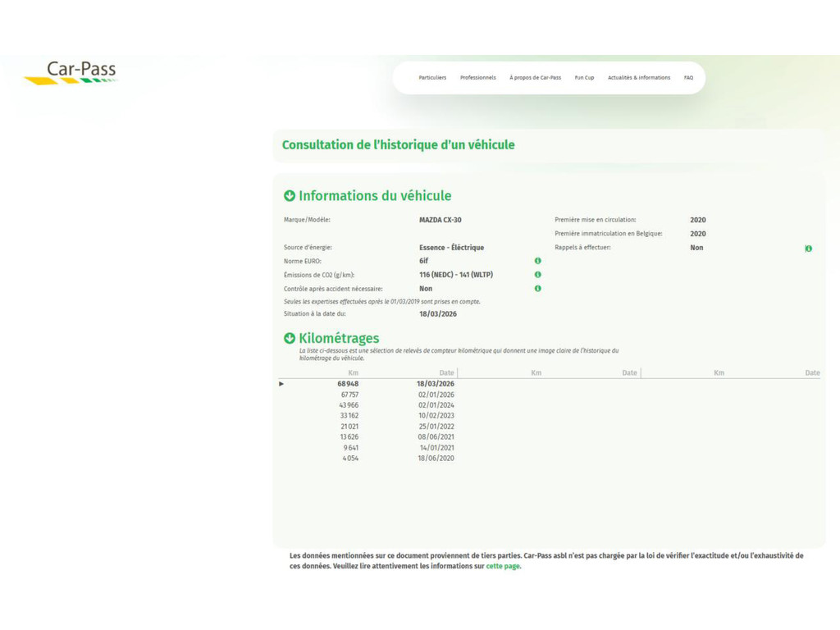Click the first Km column header
840x630 pixels.
click(353, 373)
